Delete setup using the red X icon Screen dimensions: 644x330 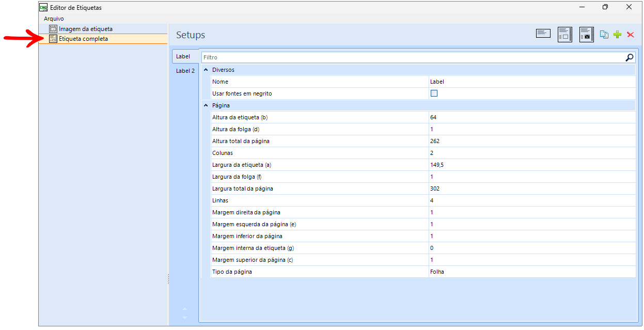[630, 35]
